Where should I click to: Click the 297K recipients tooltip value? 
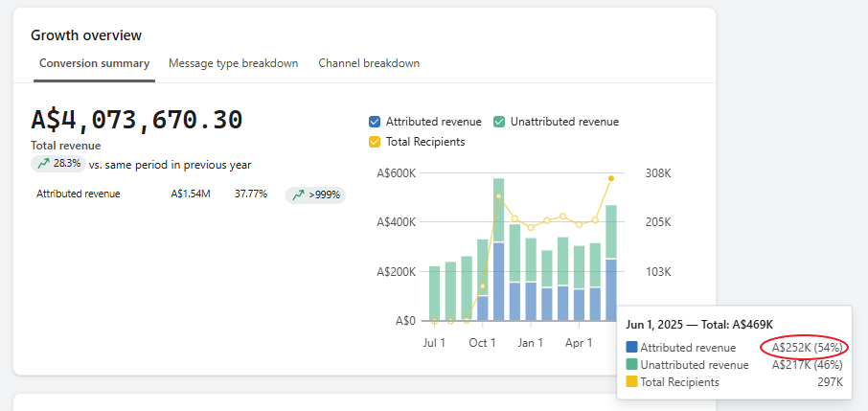(830, 382)
